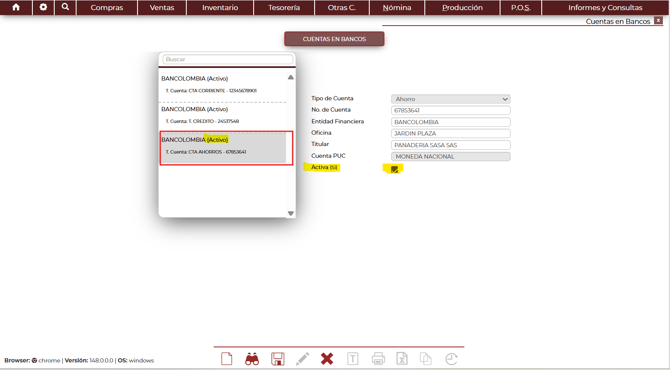Open history with the clock arrow icon
670x370 pixels.
point(451,358)
